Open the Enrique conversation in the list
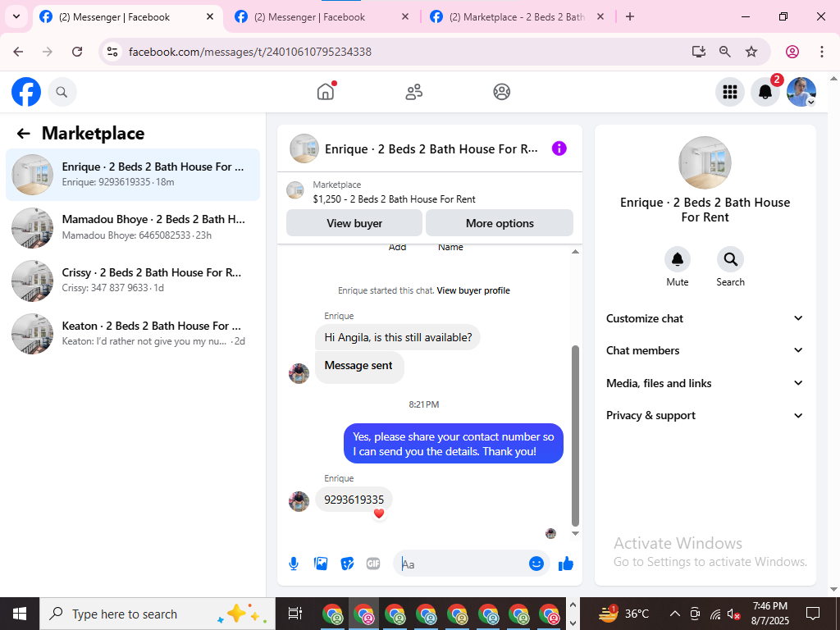Image resolution: width=840 pixels, height=630 pixels. [x=133, y=175]
